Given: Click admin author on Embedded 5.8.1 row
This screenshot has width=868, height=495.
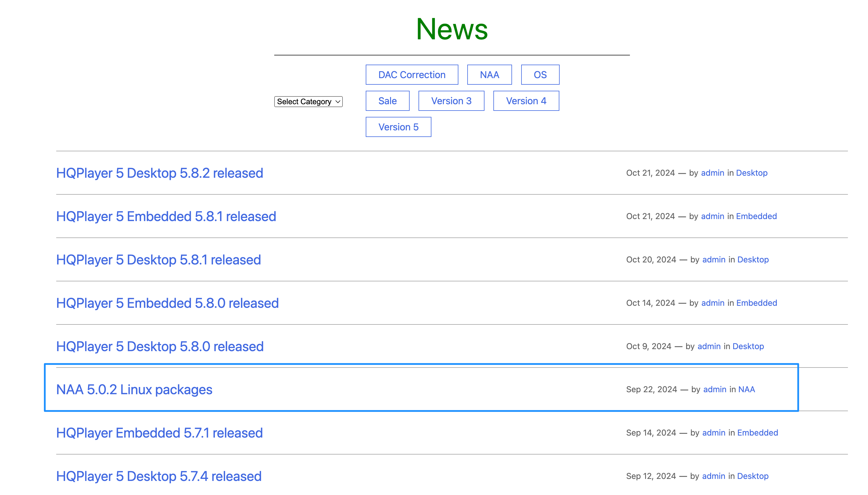Looking at the screenshot, I should (713, 216).
